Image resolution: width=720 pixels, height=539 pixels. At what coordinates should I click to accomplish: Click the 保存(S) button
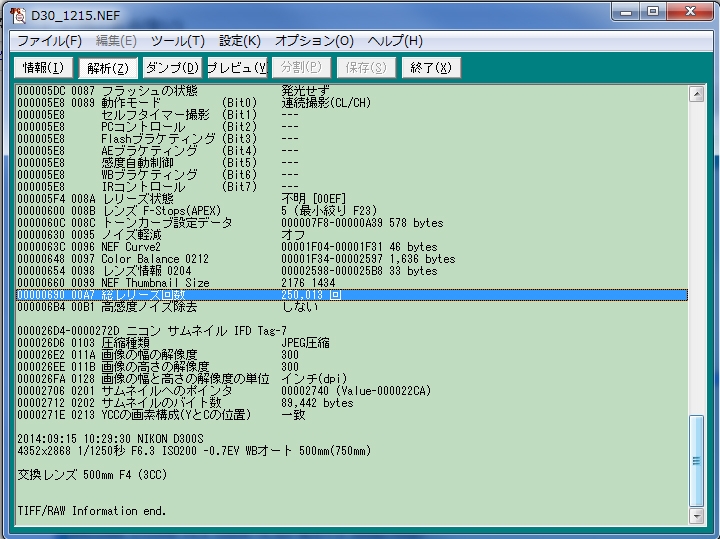point(366,68)
